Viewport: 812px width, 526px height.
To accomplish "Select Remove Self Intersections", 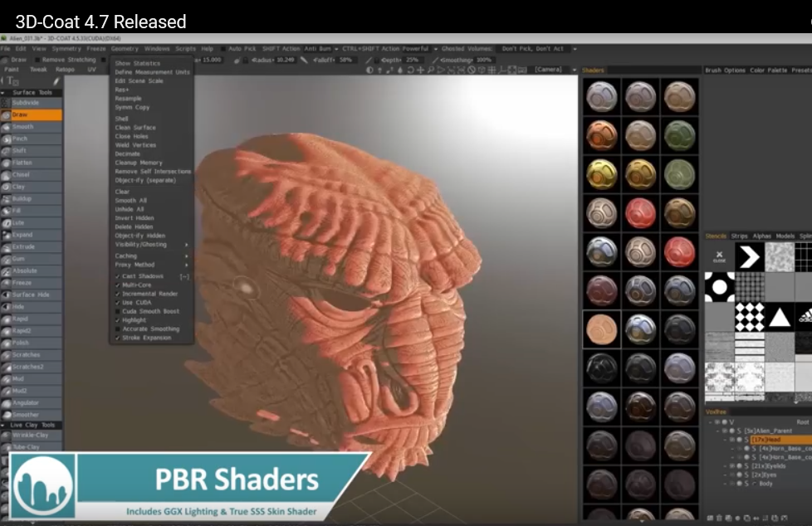I will pos(153,172).
